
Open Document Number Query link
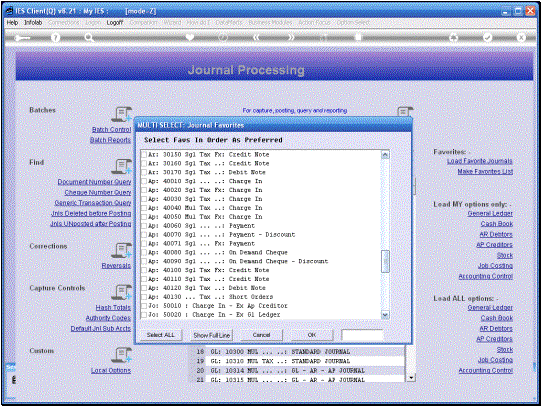point(94,182)
